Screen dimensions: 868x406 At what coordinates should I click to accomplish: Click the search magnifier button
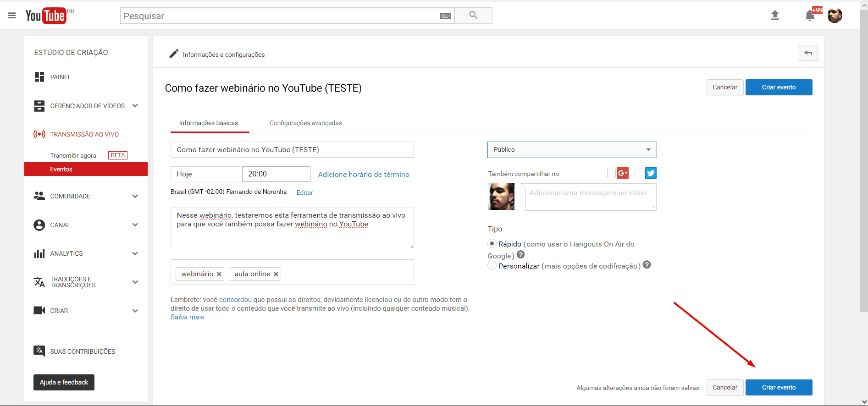(x=473, y=16)
